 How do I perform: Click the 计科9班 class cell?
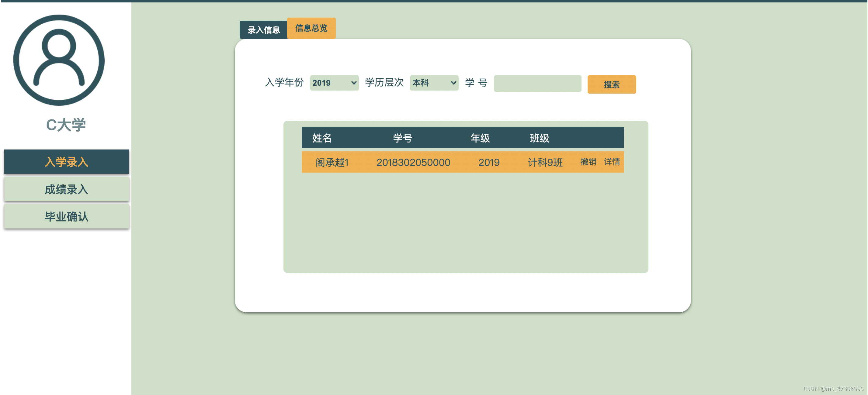pos(545,162)
